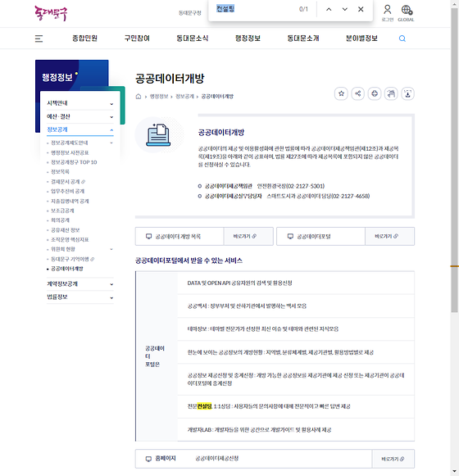This screenshot has height=476, width=459.
Task: Open the 행정정보 top menu
Action: coord(248,39)
